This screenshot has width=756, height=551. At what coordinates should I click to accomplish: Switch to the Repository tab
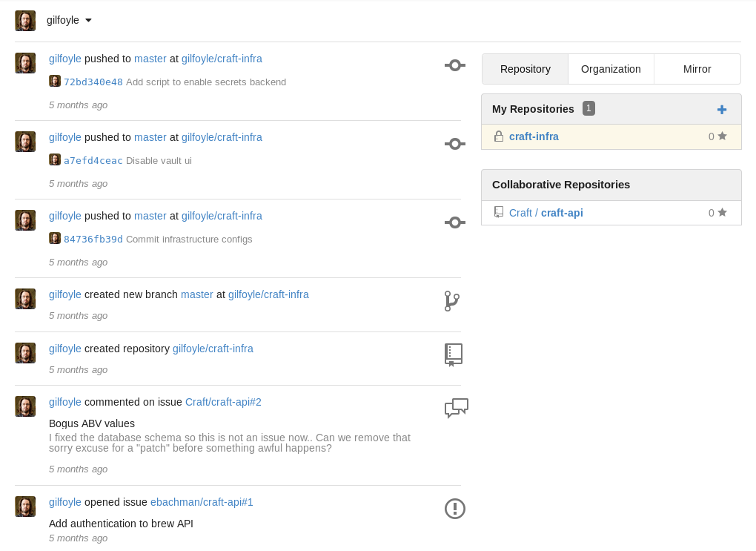(525, 69)
